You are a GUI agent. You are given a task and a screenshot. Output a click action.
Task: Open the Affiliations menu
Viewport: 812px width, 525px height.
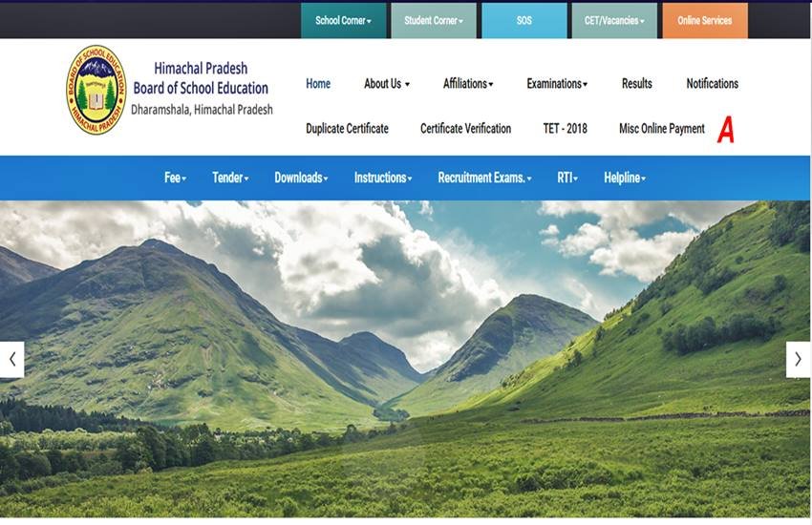(x=468, y=84)
